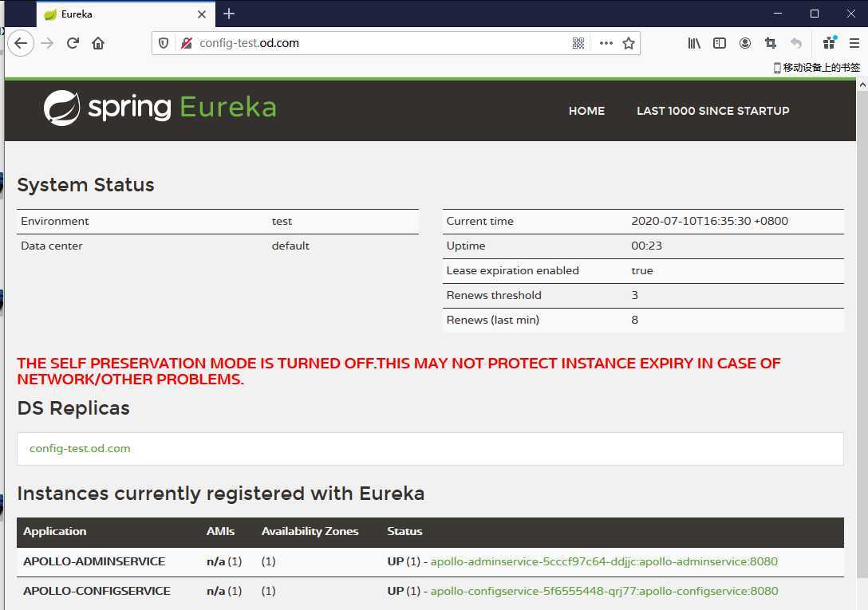Open the apollo-adminservice instance link
Image resolution: width=868 pixels, height=610 pixels.
coord(604,562)
